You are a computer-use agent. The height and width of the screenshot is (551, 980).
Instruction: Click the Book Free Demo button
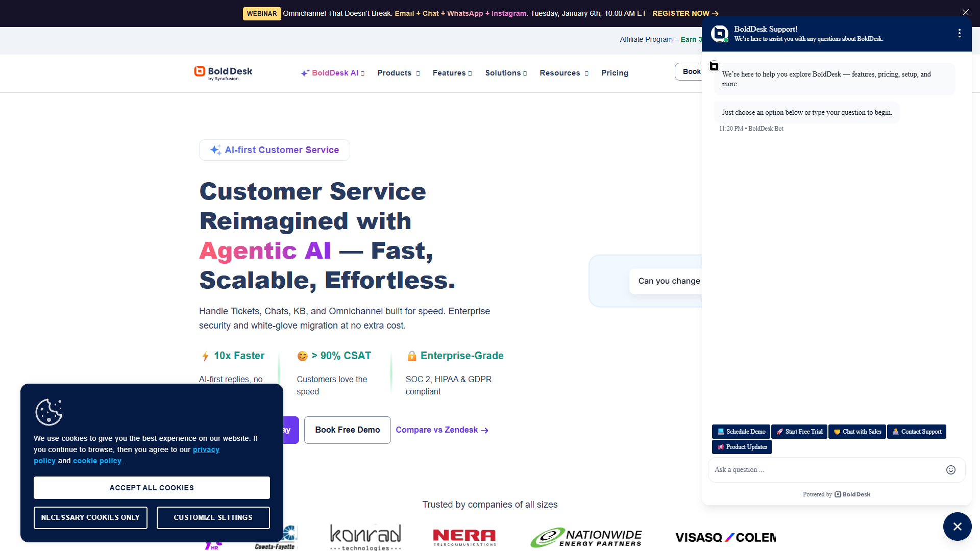coord(348,430)
